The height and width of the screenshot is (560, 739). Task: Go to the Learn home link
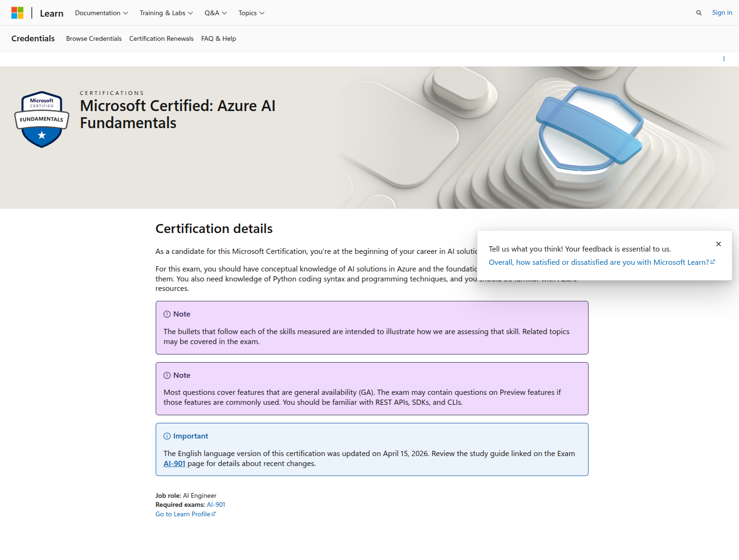point(52,13)
